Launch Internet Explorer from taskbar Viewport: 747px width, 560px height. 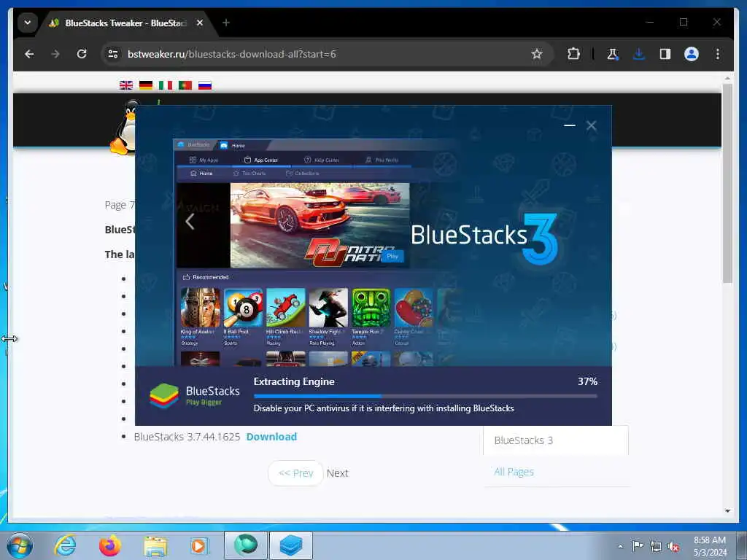pyautogui.click(x=65, y=545)
